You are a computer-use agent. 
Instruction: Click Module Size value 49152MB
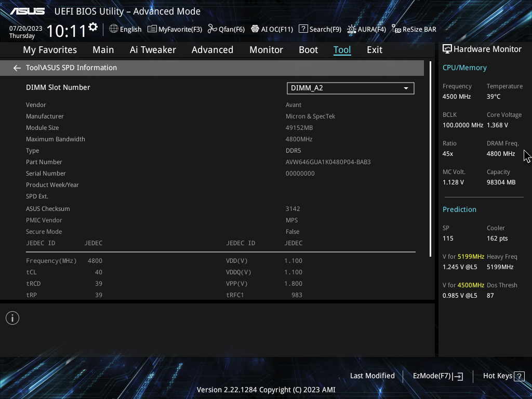coord(299,128)
